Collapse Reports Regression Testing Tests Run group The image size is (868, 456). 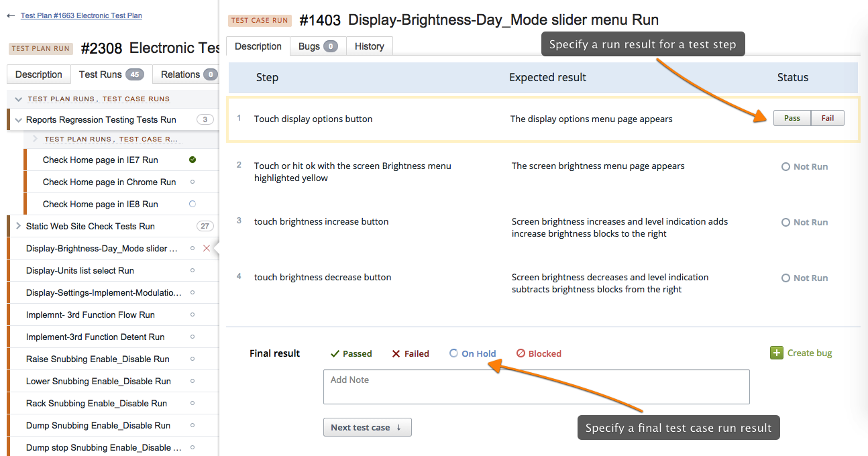(18, 119)
